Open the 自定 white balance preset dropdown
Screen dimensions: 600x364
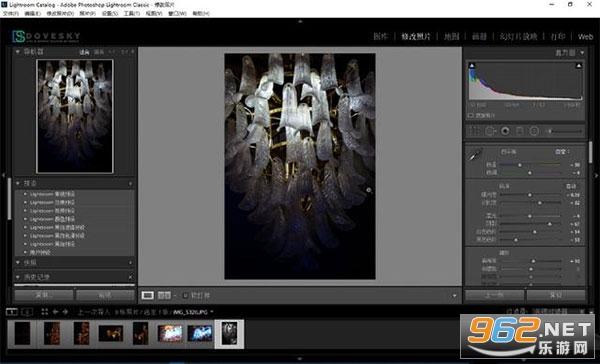pos(562,152)
